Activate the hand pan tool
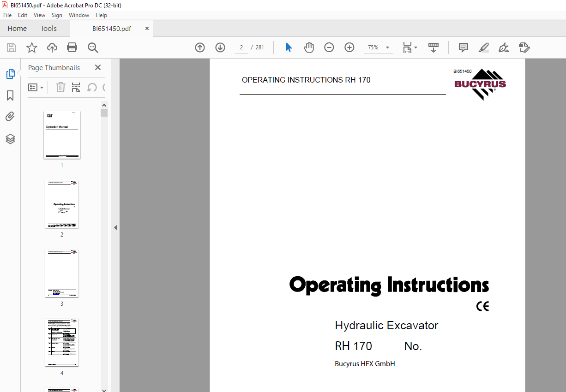This screenshot has height=392, width=566. tap(309, 48)
